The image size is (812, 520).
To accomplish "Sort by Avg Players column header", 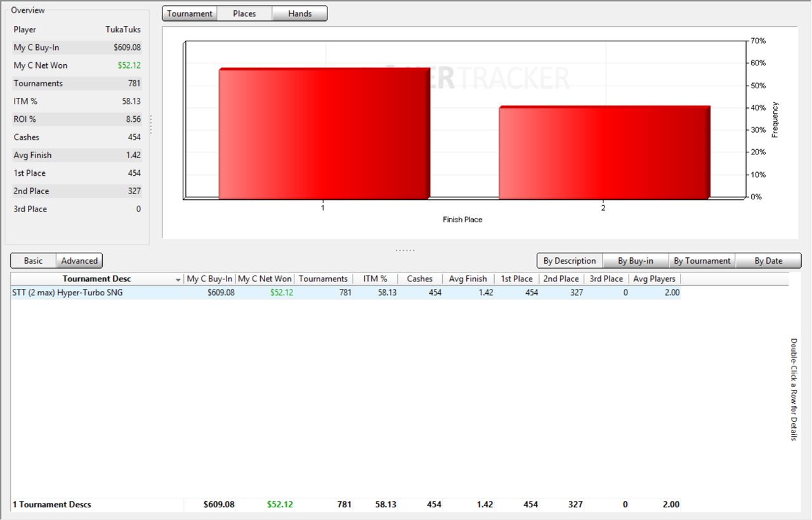I will tap(655, 279).
